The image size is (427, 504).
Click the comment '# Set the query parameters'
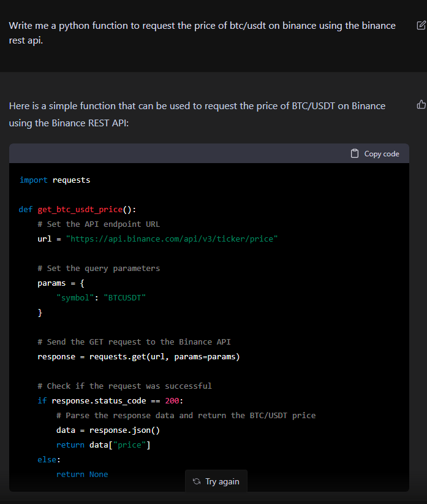99,269
